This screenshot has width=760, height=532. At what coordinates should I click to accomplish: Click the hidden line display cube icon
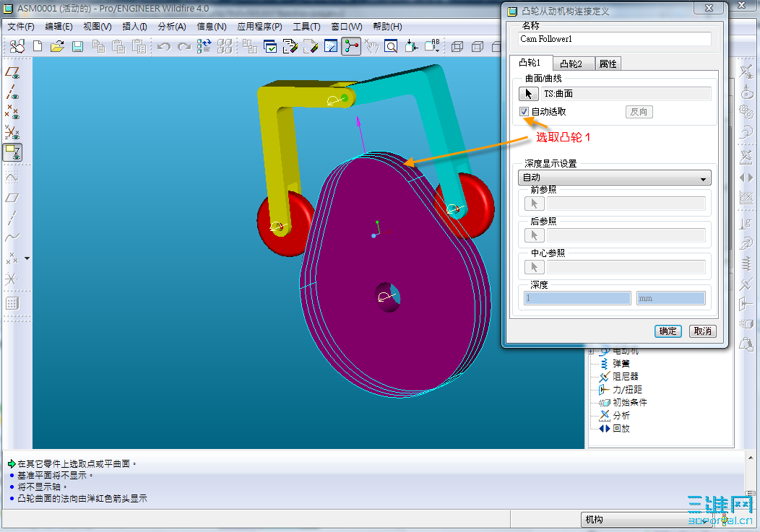pyautogui.click(x=478, y=46)
